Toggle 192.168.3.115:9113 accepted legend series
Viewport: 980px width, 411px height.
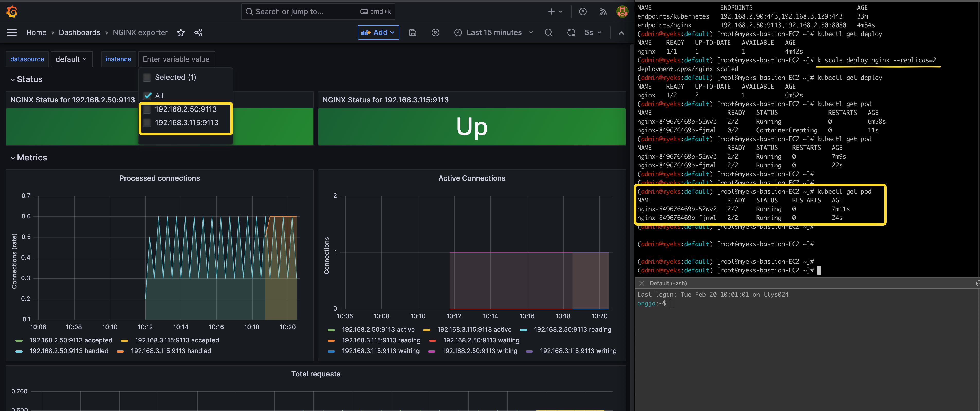[x=177, y=340]
